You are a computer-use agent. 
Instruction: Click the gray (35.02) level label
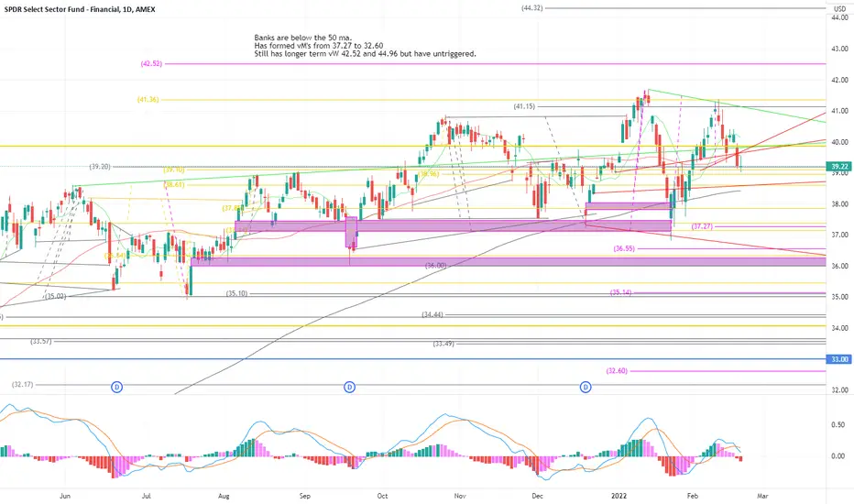[x=56, y=296]
